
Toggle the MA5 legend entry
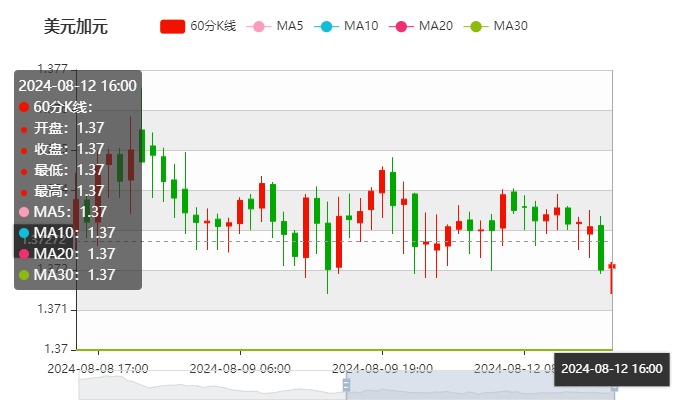pyautogui.click(x=275, y=26)
